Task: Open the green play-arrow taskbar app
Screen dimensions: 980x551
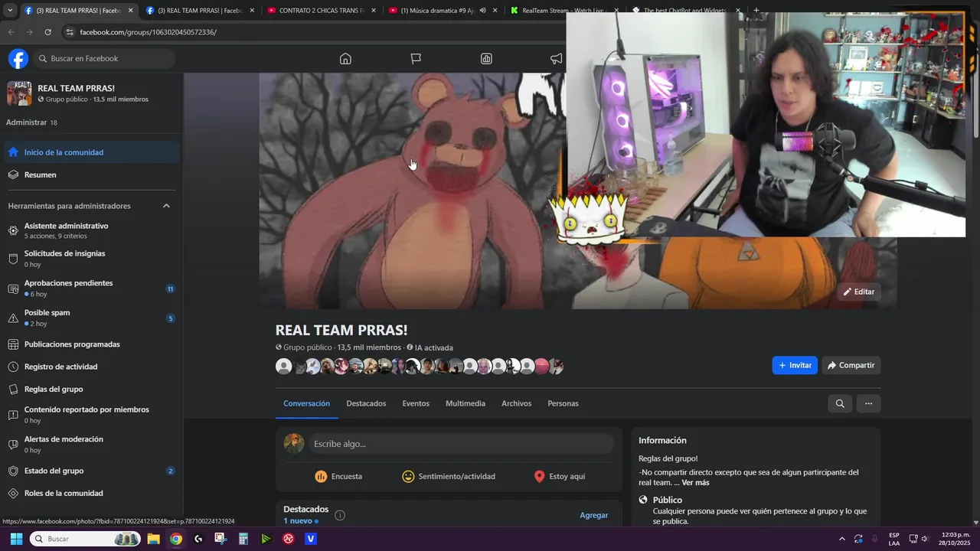Action: [x=266, y=539]
